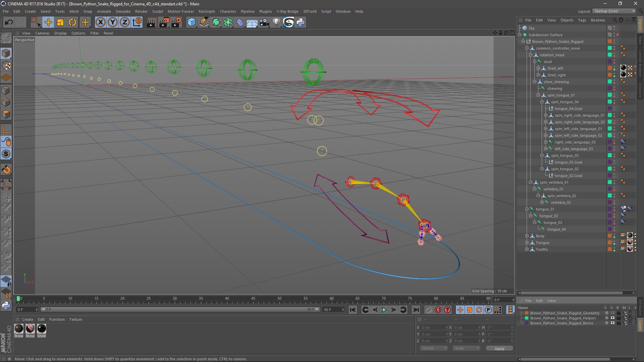The image size is (644, 362).
Task: Select the Shell material thumbnail
Action: point(42,328)
